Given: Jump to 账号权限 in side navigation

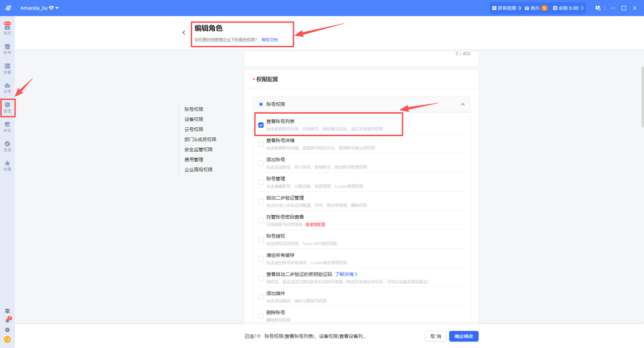Looking at the screenshot, I should click(194, 109).
